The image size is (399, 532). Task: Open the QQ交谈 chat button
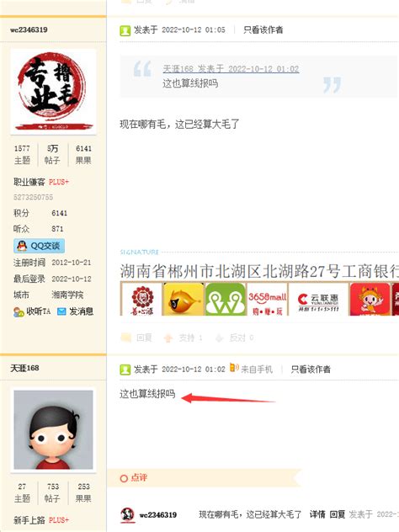pyautogui.click(x=39, y=246)
